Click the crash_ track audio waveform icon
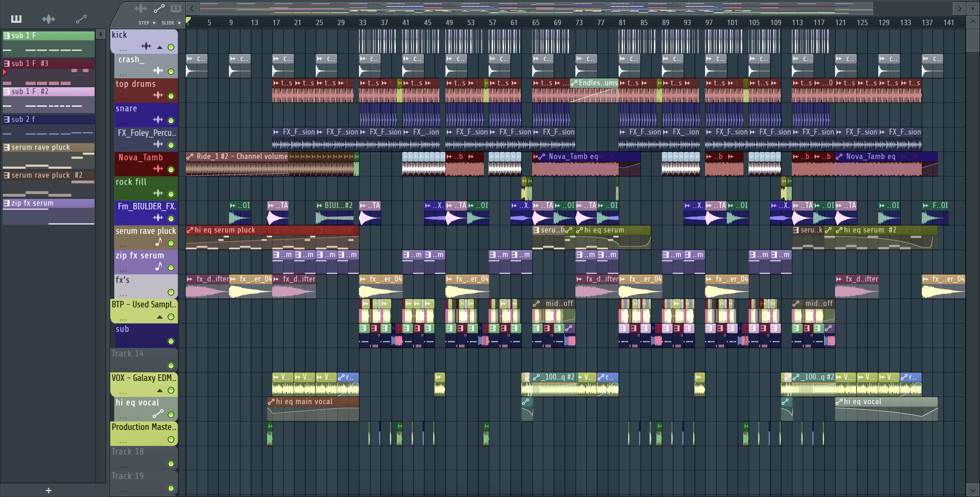 (158, 71)
